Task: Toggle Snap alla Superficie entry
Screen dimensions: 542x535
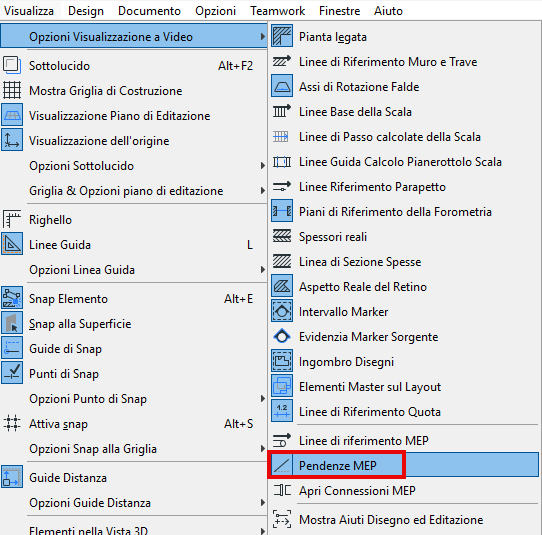Action: (134, 323)
